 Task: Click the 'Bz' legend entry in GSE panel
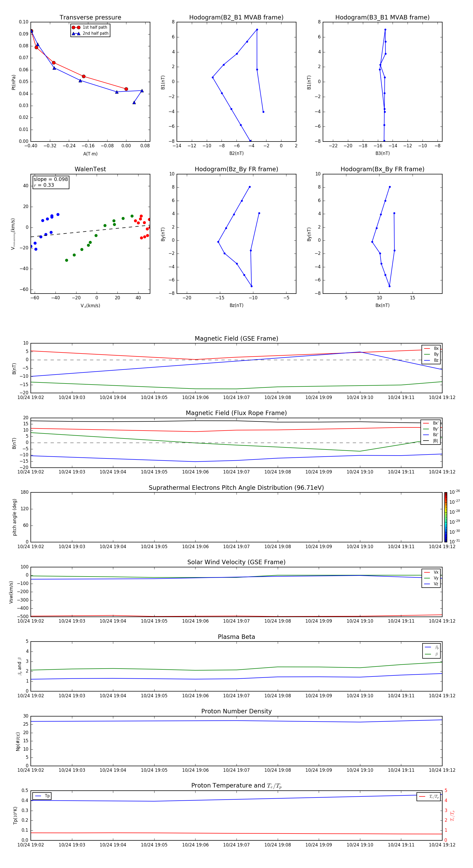[431, 360]
